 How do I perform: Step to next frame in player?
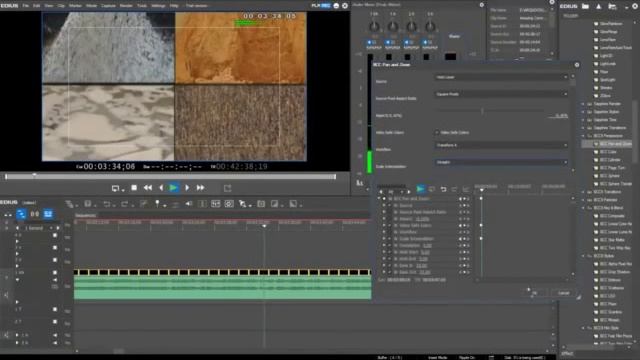pos(187,188)
